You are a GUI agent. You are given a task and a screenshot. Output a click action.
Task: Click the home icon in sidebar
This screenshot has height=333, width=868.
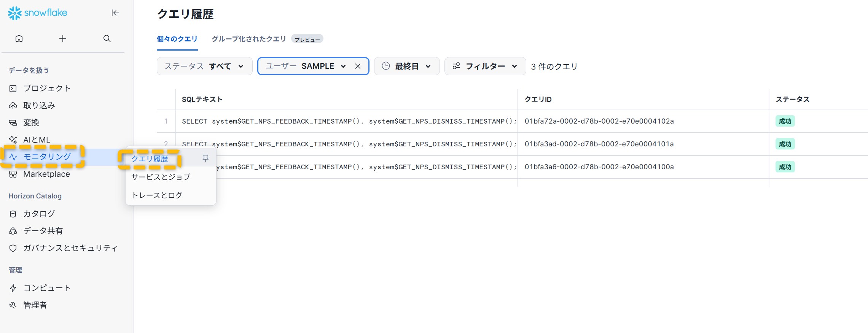[19, 38]
